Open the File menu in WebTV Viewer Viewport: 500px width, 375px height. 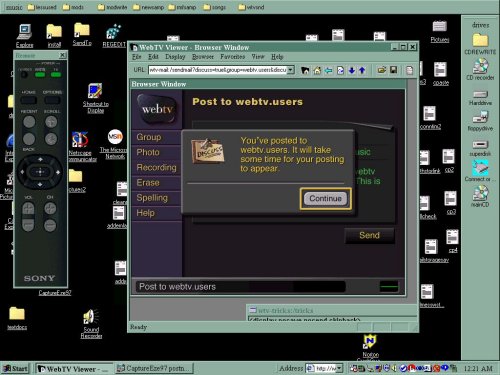[137, 57]
